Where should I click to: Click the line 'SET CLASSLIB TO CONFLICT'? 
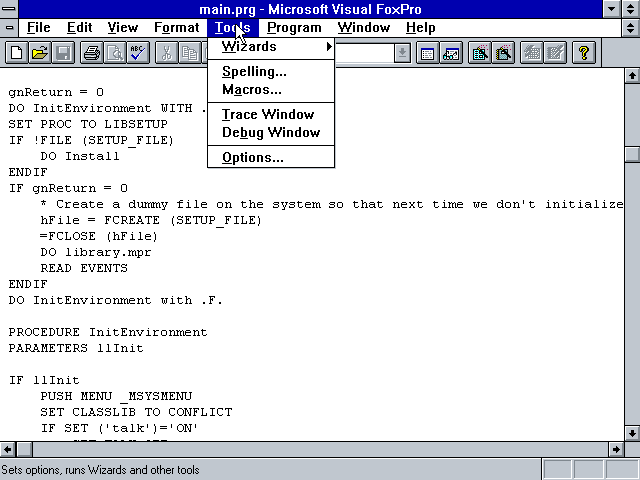coord(136,412)
